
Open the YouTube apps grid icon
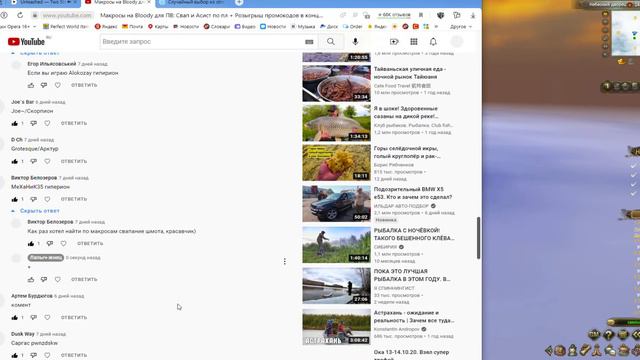pyautogui.click(x=413, y=42)
